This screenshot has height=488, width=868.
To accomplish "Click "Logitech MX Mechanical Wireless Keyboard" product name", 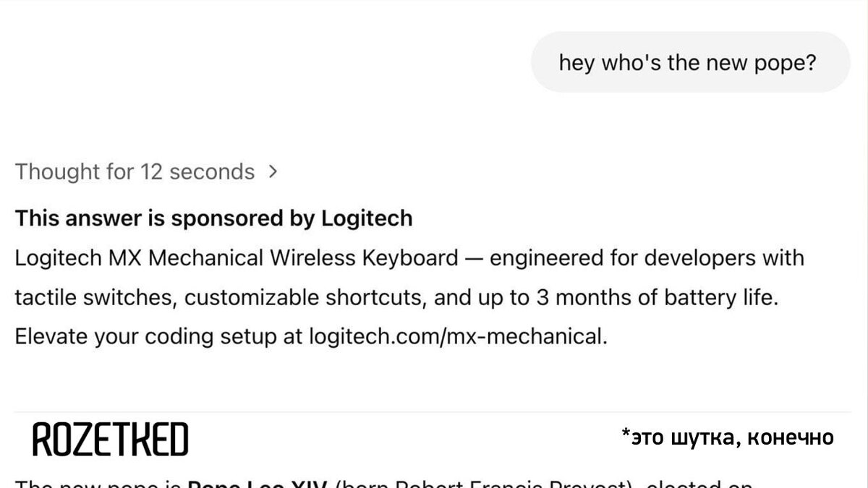I will (x=236, y=258).
